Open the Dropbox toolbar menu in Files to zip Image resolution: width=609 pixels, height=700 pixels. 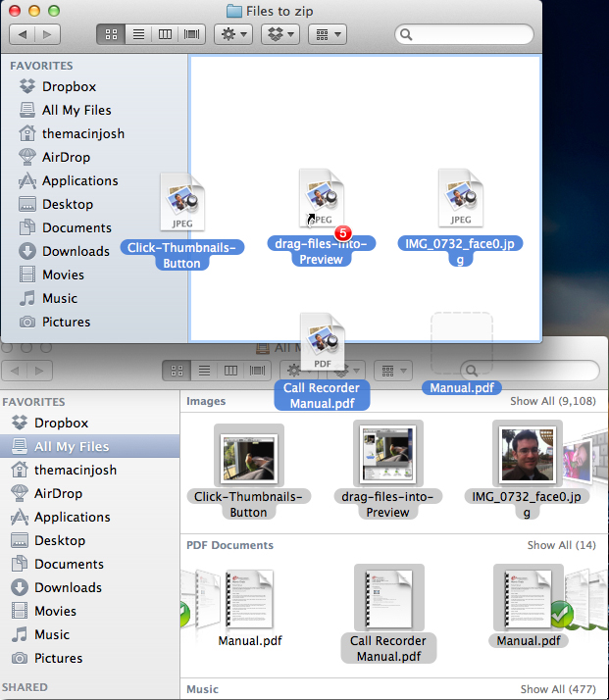pyautogui.click(x=279, y=34)
